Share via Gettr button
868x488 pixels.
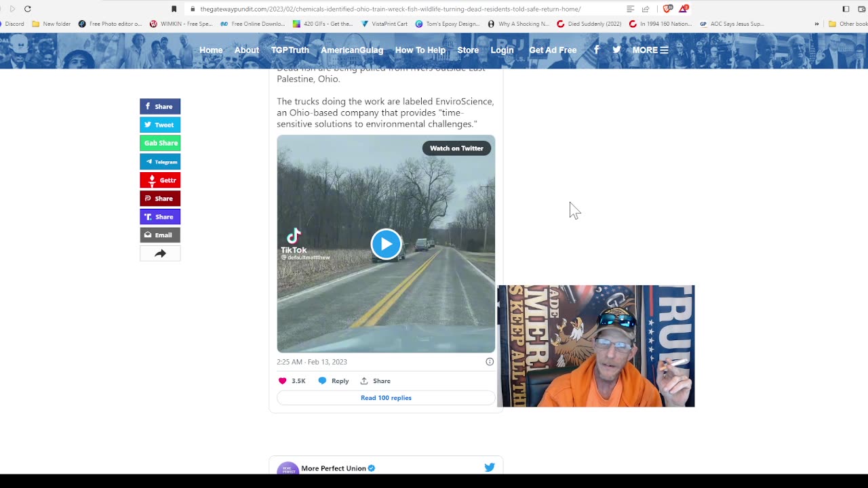160,180
